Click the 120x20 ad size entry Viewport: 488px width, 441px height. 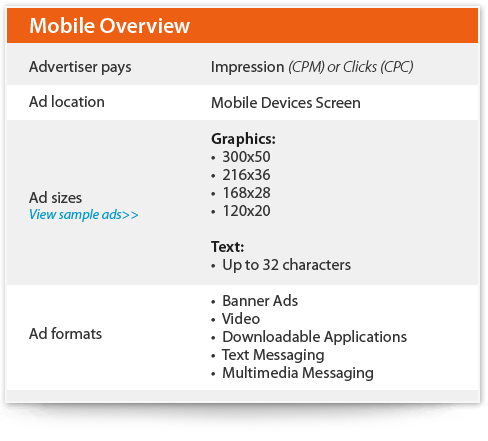[246, 211]
